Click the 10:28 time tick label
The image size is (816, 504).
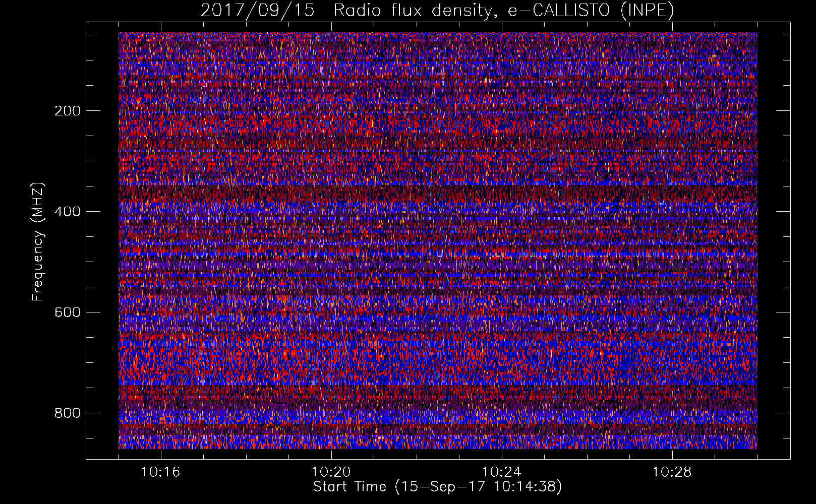coord(672,472)
